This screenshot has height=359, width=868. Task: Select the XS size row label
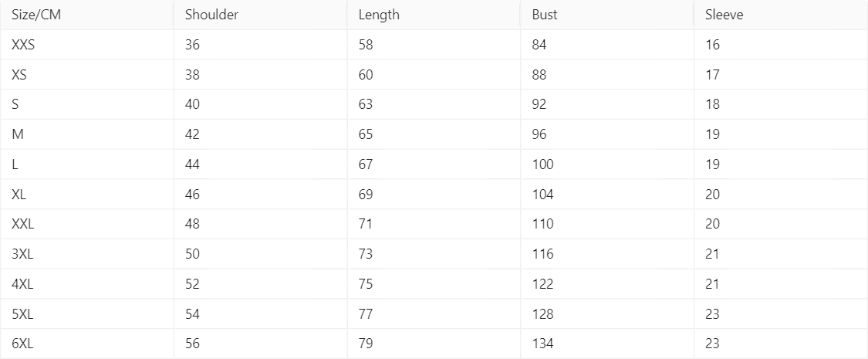point(20,75)
